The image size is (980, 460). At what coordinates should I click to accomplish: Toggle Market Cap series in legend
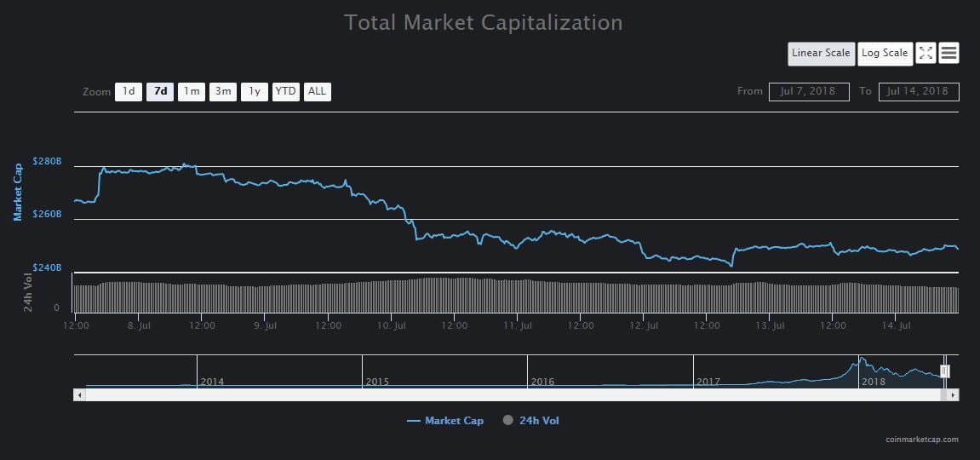(445, 421)
